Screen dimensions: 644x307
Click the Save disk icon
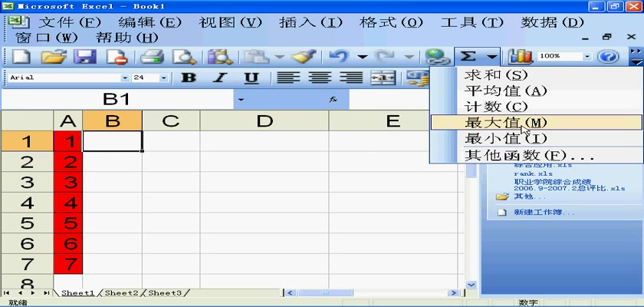[84, 57]
